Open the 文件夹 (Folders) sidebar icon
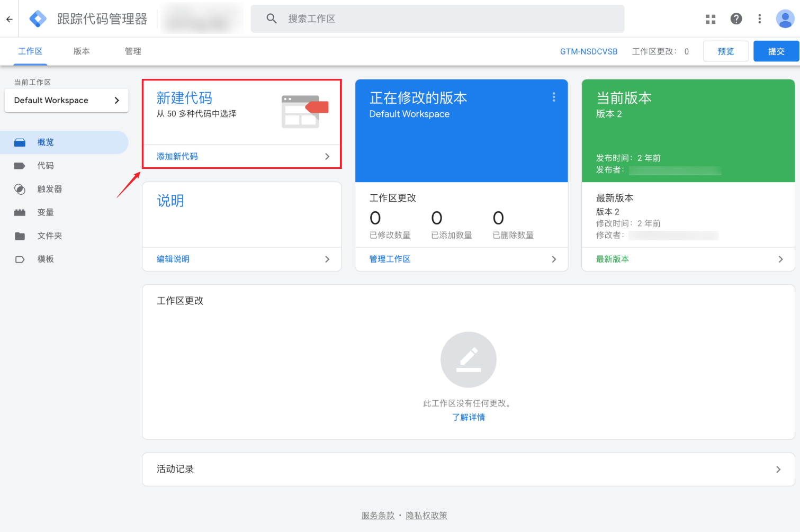The width and height of the screenshot is (800, 532). pos(20,236)
